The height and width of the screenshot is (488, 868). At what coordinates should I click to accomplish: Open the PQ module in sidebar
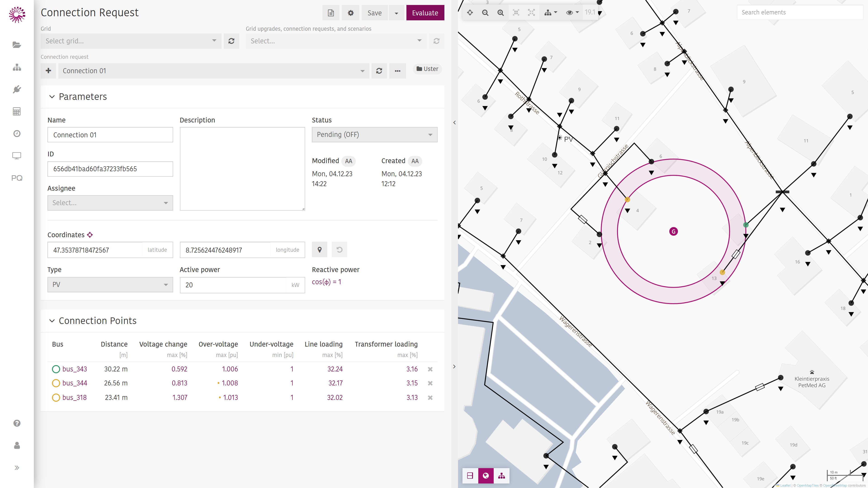pyautogui.click(x=17, y=178)
